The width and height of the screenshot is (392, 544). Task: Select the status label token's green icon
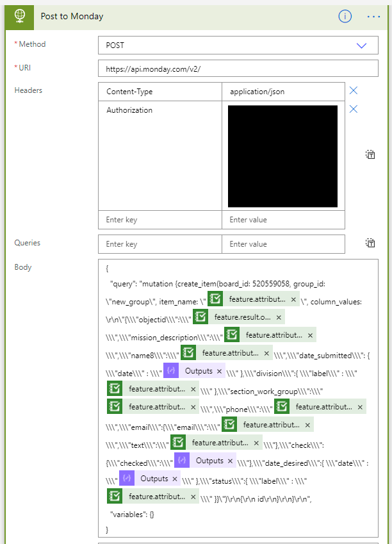pos(115,496)
